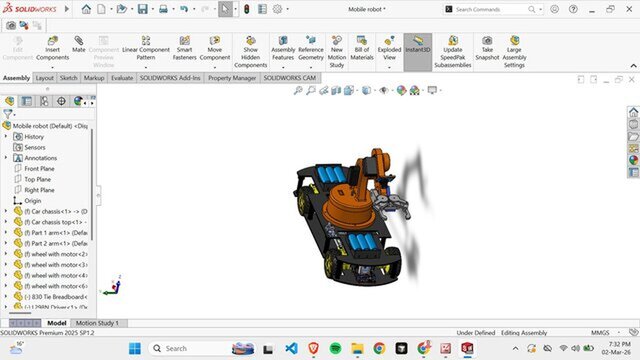Image resolution: width=640 pixels, height=360 pixels.
Task: Expand the Annotations node
Action: point(6,158)
